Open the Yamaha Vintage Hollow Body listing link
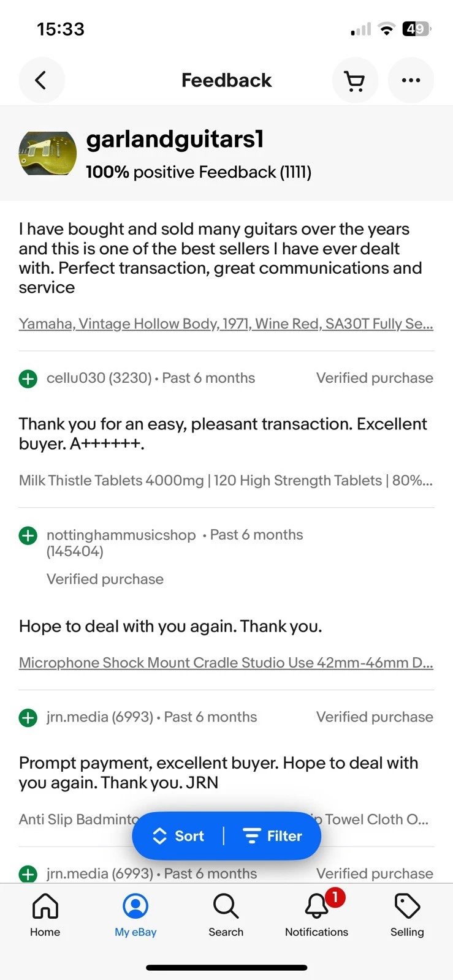 [x=226, y=323]
